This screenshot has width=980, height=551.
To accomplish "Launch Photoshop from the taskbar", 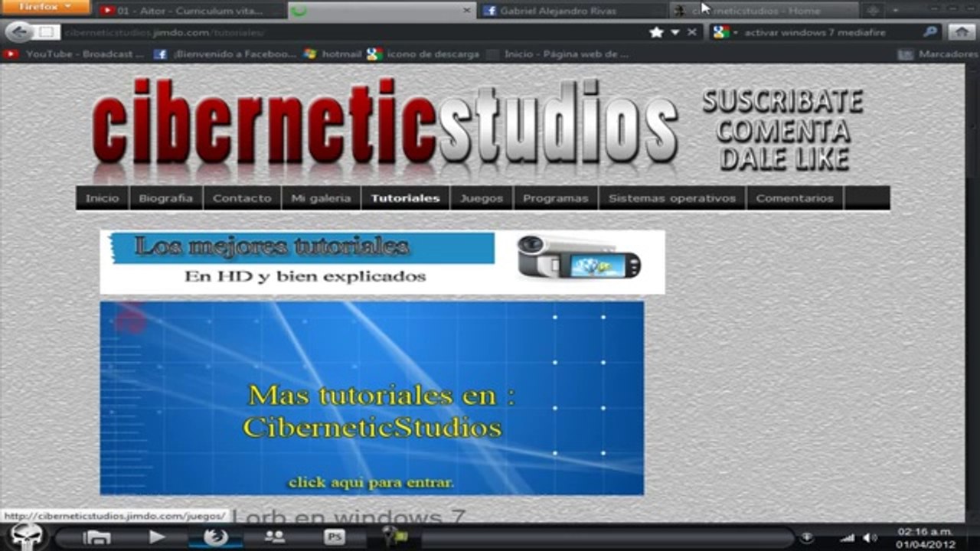I will [335, 537].
